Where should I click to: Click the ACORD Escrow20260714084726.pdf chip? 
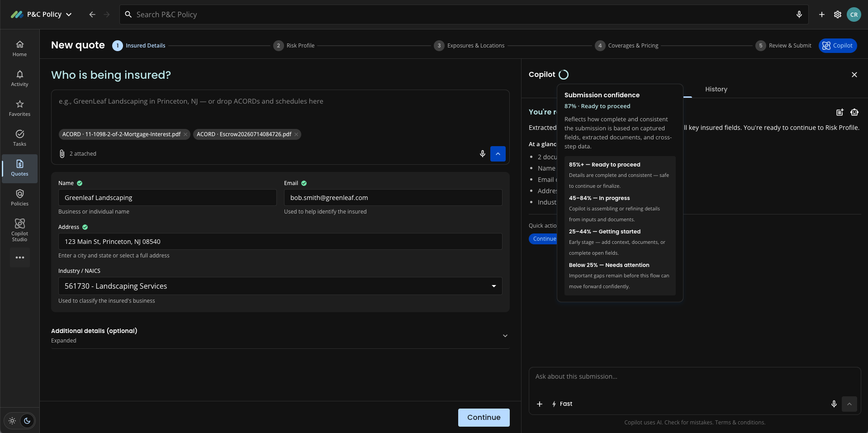tap(247, 134)
